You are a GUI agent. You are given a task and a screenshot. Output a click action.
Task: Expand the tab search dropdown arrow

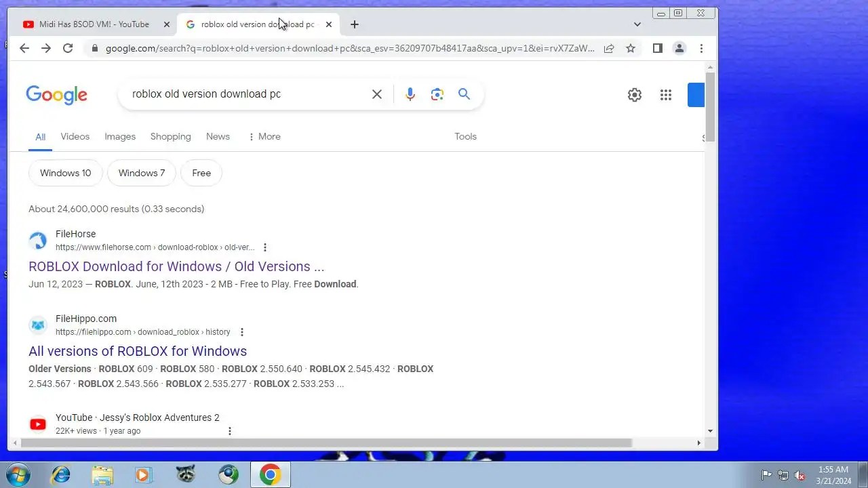[x=637, y=24]
